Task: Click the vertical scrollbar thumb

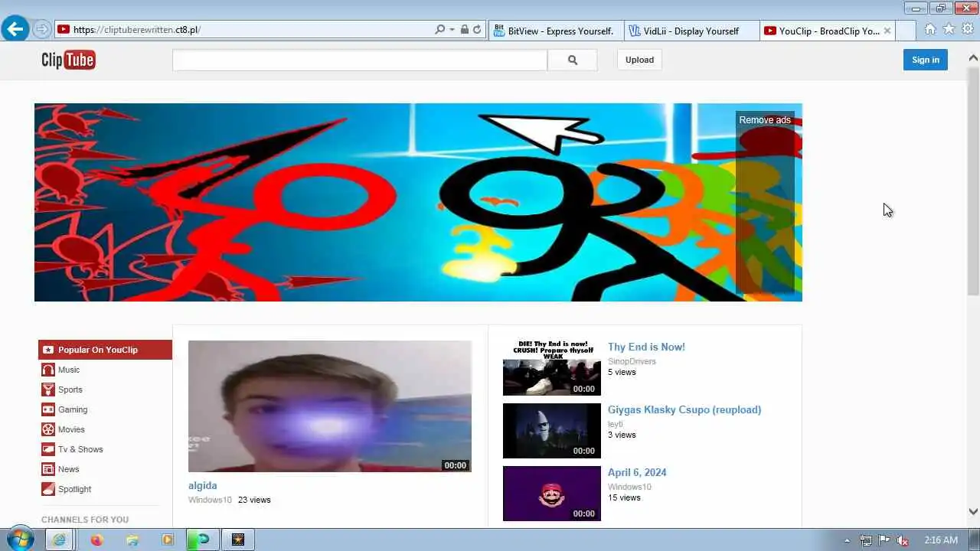Action: click(x=973, y=181)
